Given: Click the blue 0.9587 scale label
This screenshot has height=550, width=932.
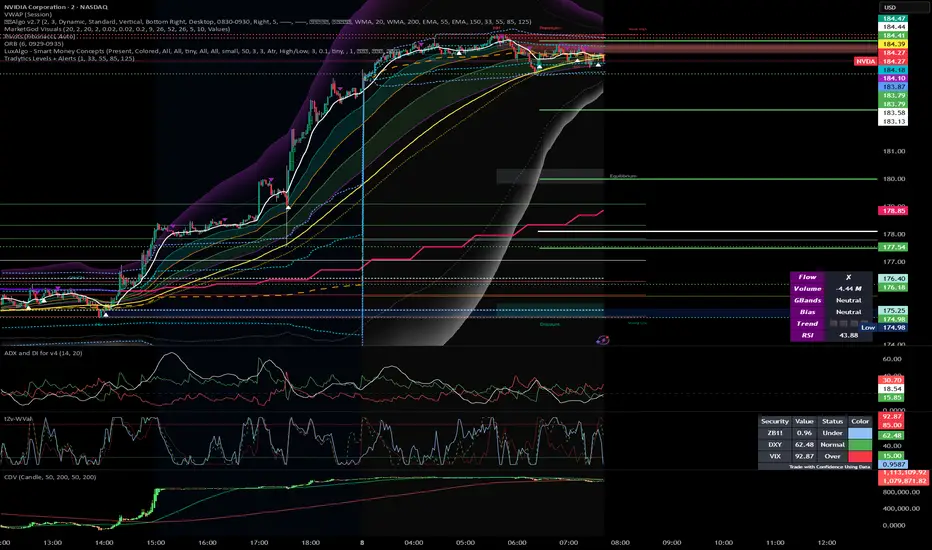Looking at the screenshot, I should tap(893, 464).
